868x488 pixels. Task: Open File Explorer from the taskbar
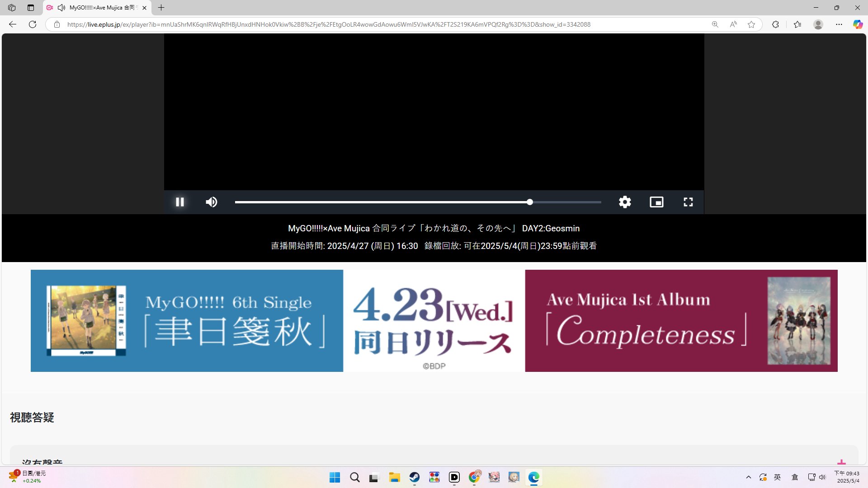click(x=394, y=477)
